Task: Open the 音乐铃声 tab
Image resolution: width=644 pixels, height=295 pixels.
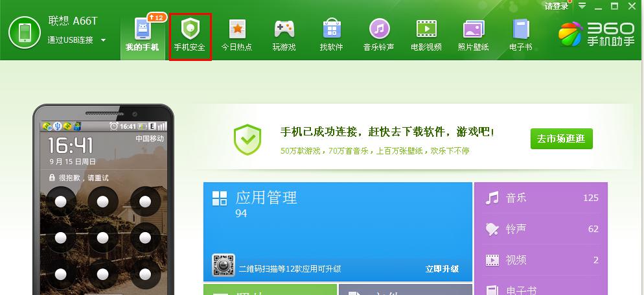Action: click(x=379, y=36)
